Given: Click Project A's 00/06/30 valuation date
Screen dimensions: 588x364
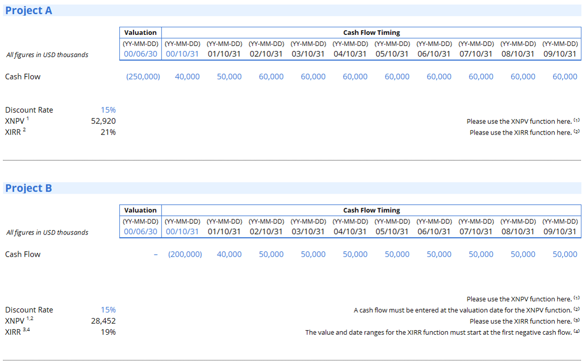Looking at the screenshot, I should click(x=141, y=54).
